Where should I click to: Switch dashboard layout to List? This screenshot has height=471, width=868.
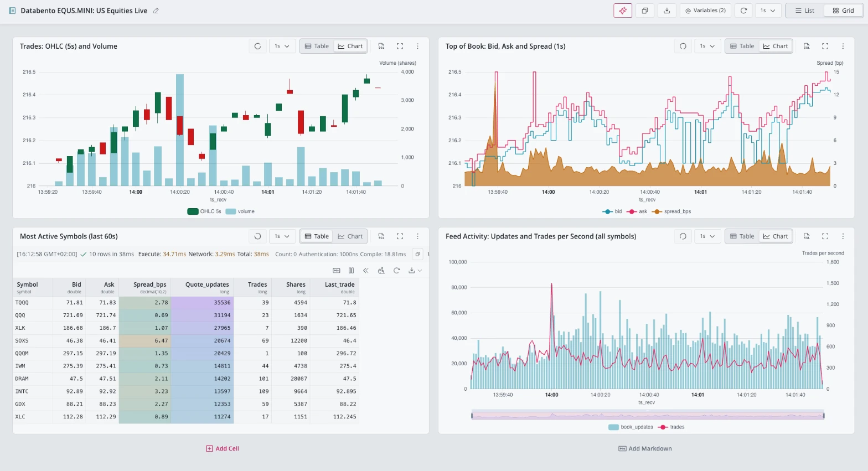805,11
